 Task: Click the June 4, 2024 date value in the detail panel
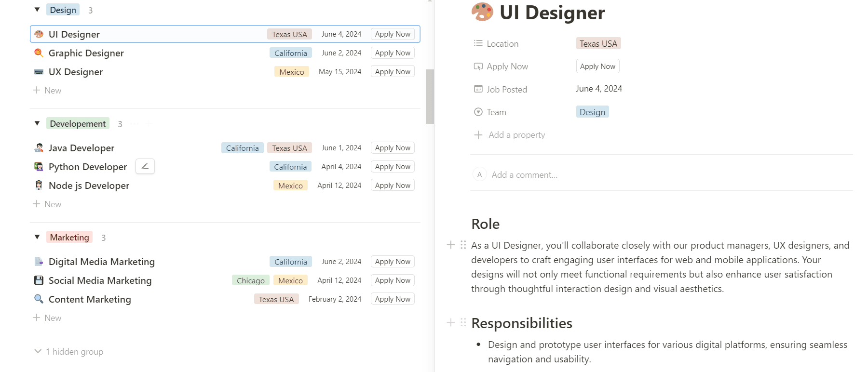point(599,89)
